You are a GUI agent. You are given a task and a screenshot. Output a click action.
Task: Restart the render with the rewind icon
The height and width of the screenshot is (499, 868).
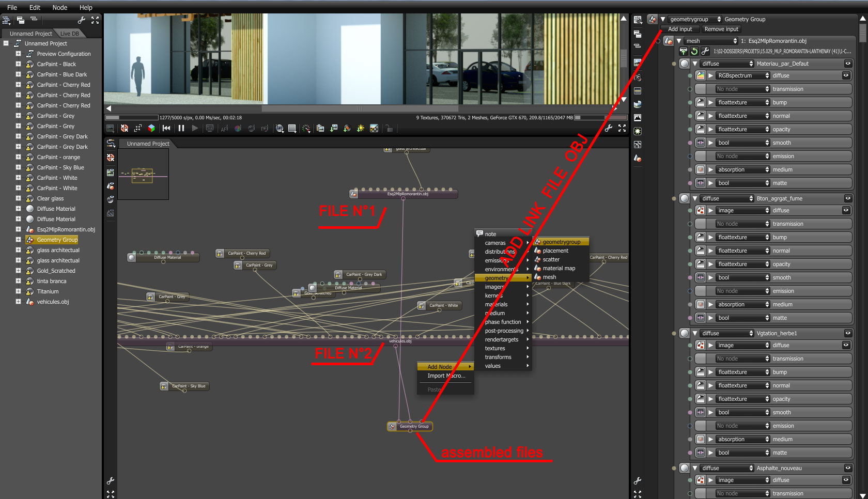pos(166,128)
